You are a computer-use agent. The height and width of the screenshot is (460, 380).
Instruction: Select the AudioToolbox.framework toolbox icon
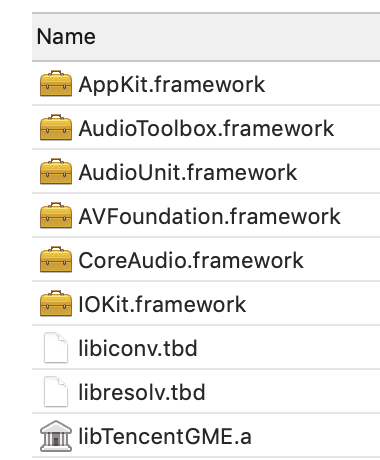click(x=56, y=127)
